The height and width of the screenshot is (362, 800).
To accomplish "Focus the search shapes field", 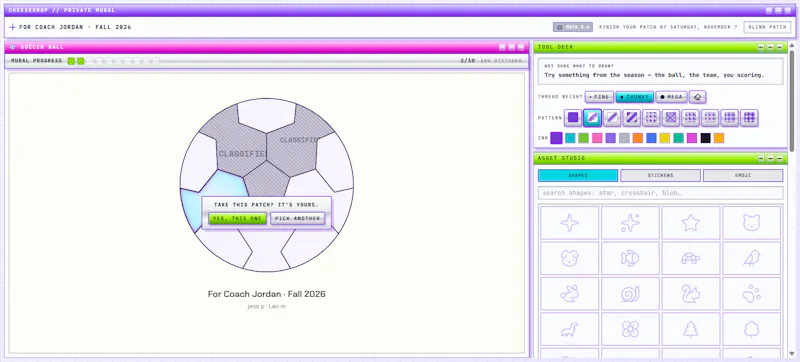I will click(x=660, y=193).
